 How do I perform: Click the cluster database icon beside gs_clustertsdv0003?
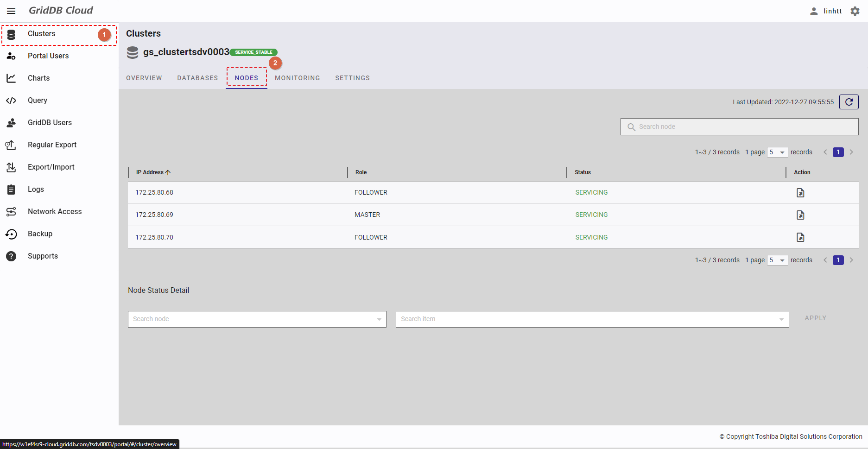coord(133,52)
